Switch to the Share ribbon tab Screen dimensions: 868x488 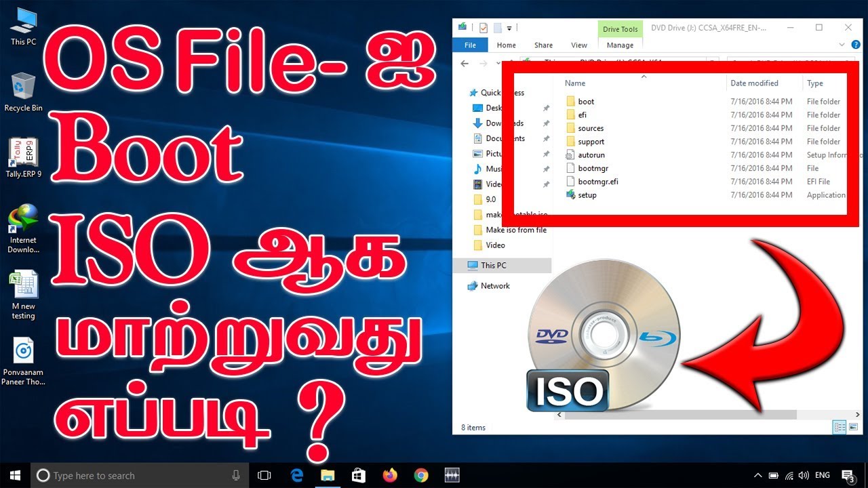543,45
